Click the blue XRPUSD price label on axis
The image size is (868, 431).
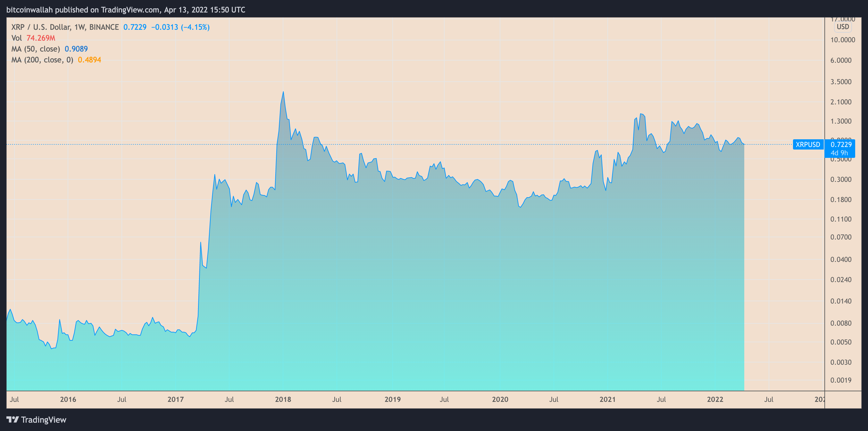point(808,145)
